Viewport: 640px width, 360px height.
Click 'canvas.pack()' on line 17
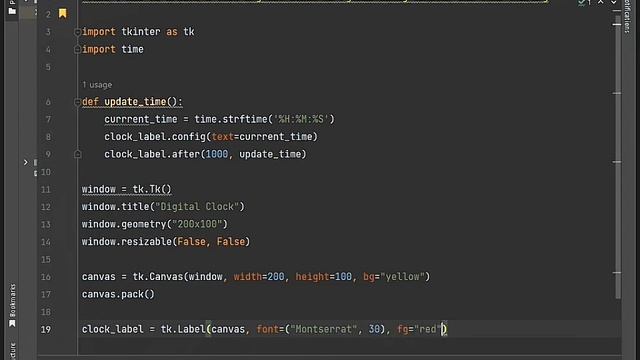[118, 294]
